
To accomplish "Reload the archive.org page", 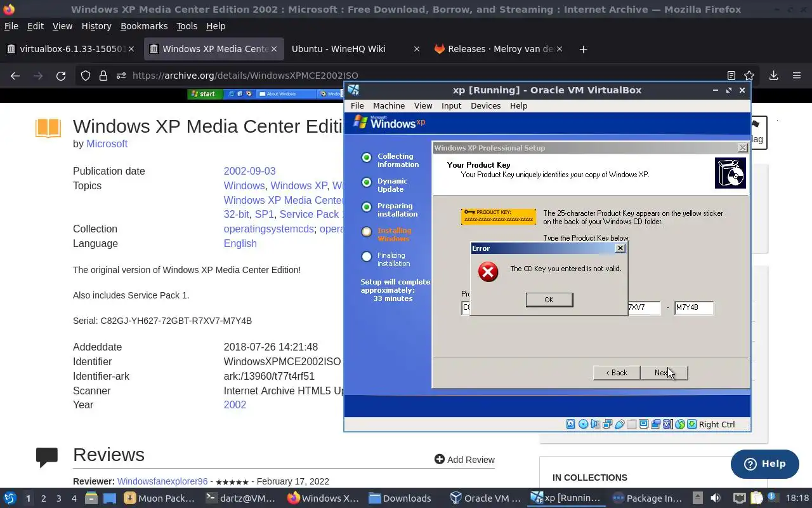I will tap(61, 76).
